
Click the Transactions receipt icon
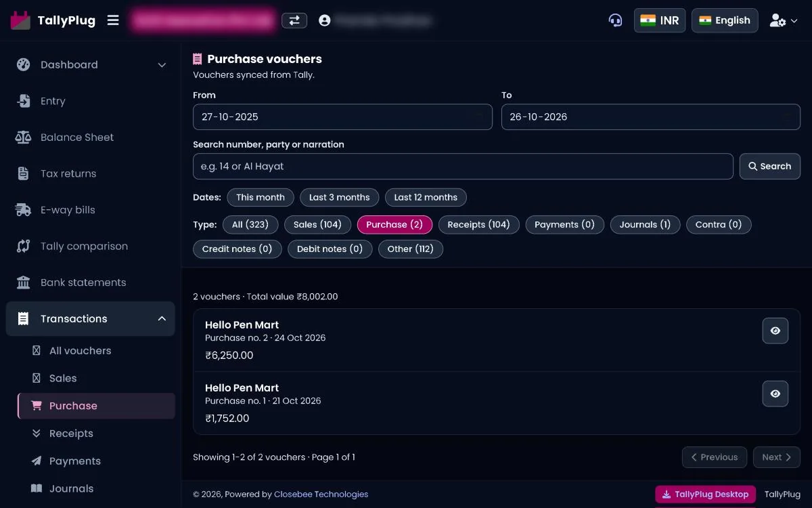pyautogui.click(x=24, y=318)
